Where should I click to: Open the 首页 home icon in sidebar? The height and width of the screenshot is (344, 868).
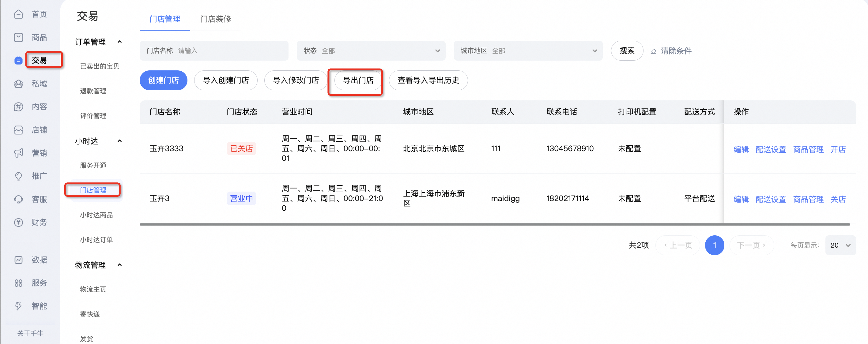point(19,14)
